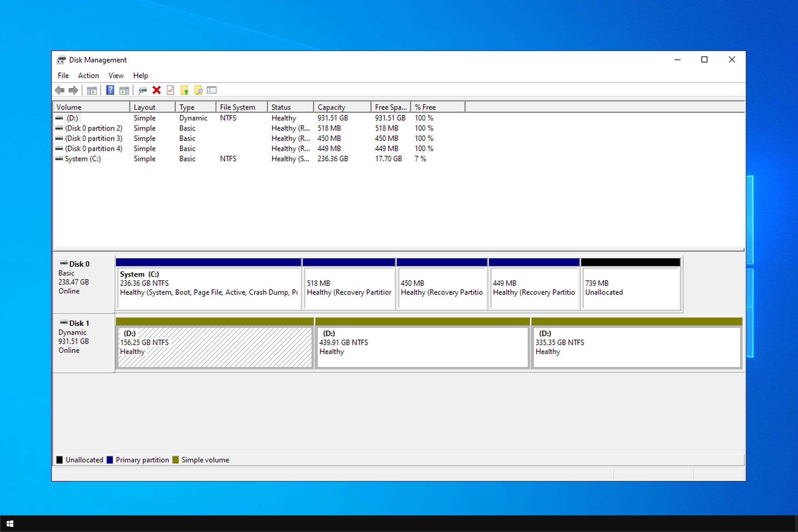Open the Windows Start button
The height and width of the screenshot is (532, 798).
10,524
